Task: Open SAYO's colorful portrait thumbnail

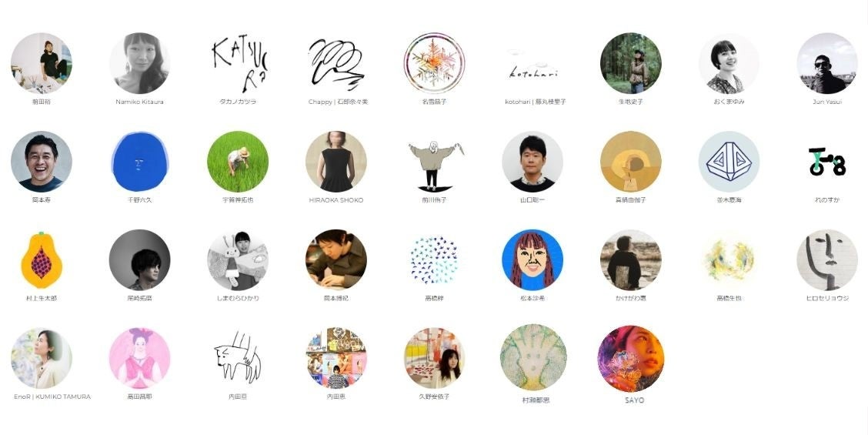Action: pos(630,359)
